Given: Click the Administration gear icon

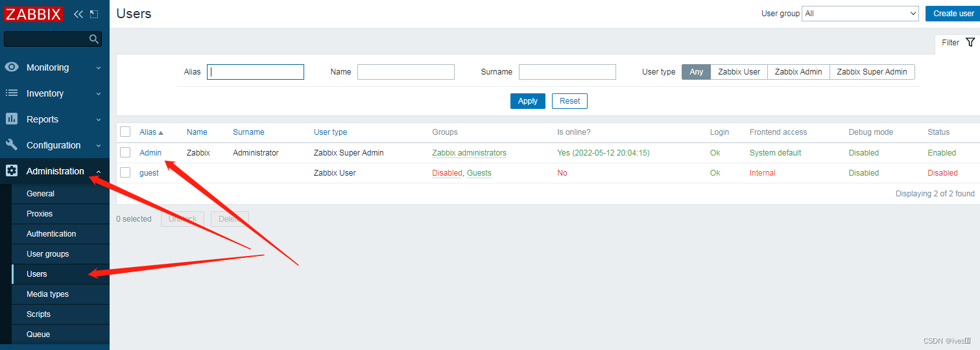Looking at the screenshot, I should coord(12,171).
